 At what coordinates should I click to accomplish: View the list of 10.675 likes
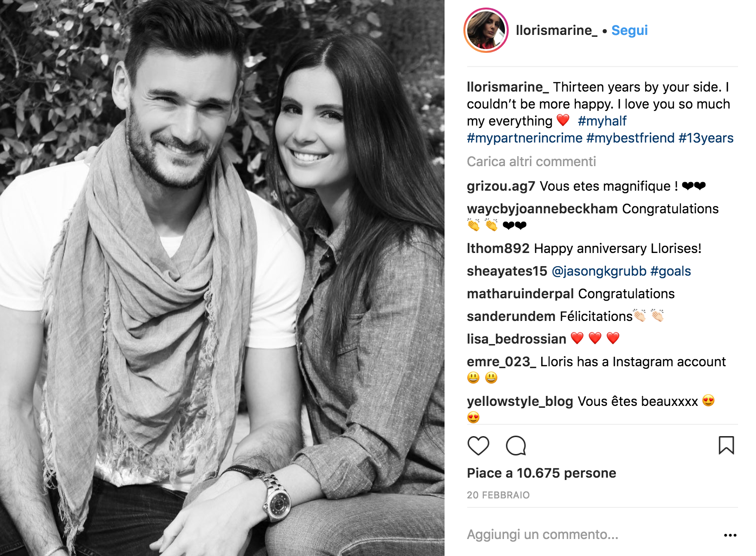click(x=541, y=473)
